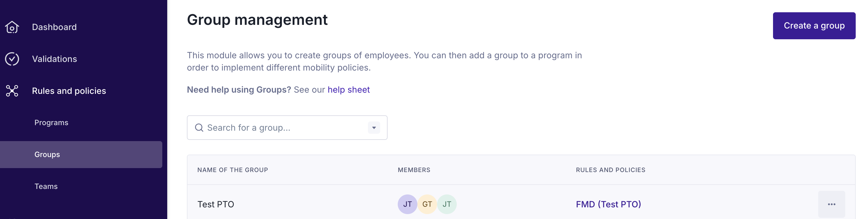Navigate to Teams in the sidebar
The width and height of the screenshot is (868, 219).
coord(46,186)
